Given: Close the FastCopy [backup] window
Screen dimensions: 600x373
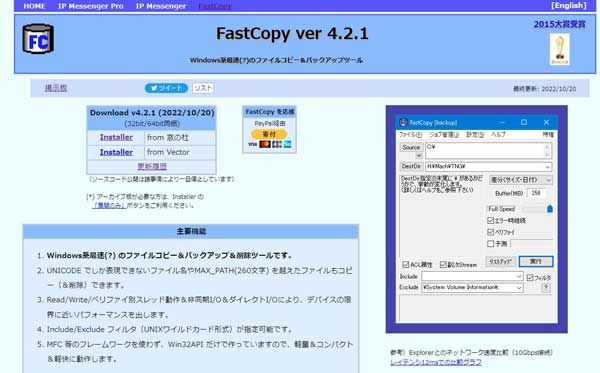Looking at the screenshot, I should click(x=546, y=122).
